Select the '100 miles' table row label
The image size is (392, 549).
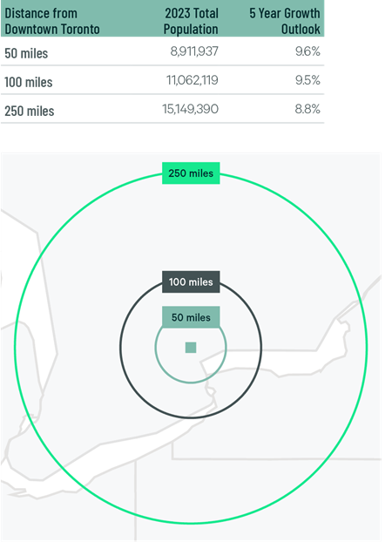pos(29,82)
